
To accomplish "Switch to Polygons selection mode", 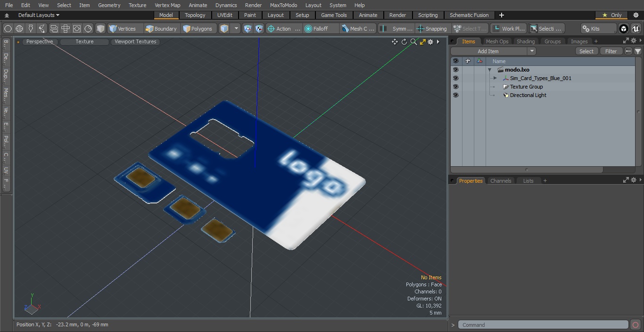I will coord(198,29).
